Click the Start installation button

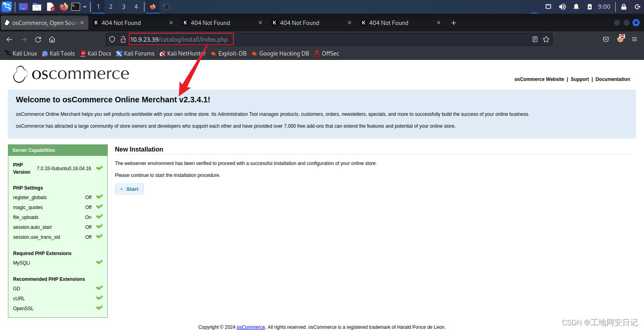click(x=129, y=189)
